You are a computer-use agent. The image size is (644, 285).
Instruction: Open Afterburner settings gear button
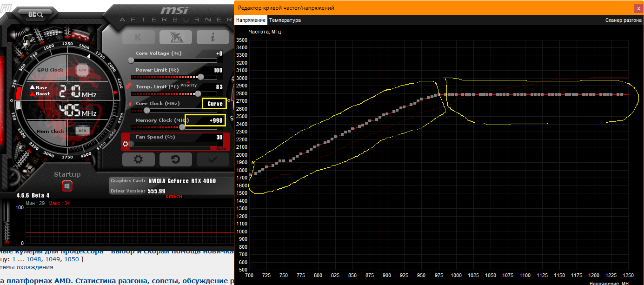pyautogui.click(x=138, y=159)
